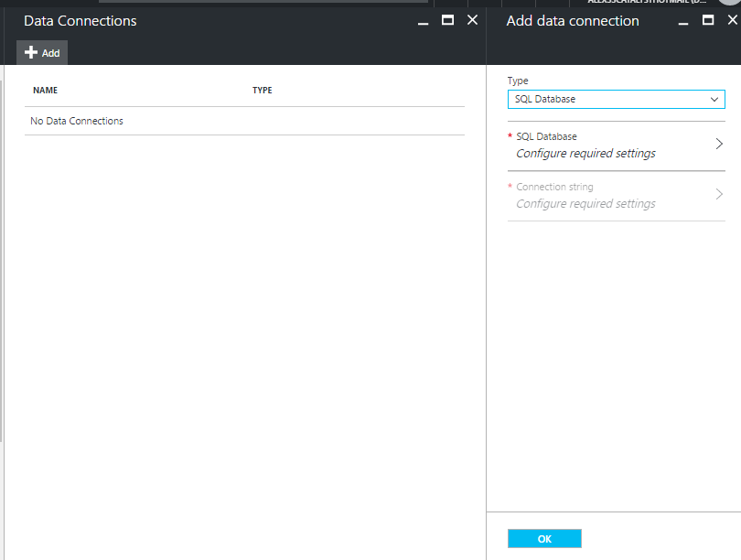Open the Type dropdown showing SQL Database
The image size is (741, 560).
(x=617, y=99)
